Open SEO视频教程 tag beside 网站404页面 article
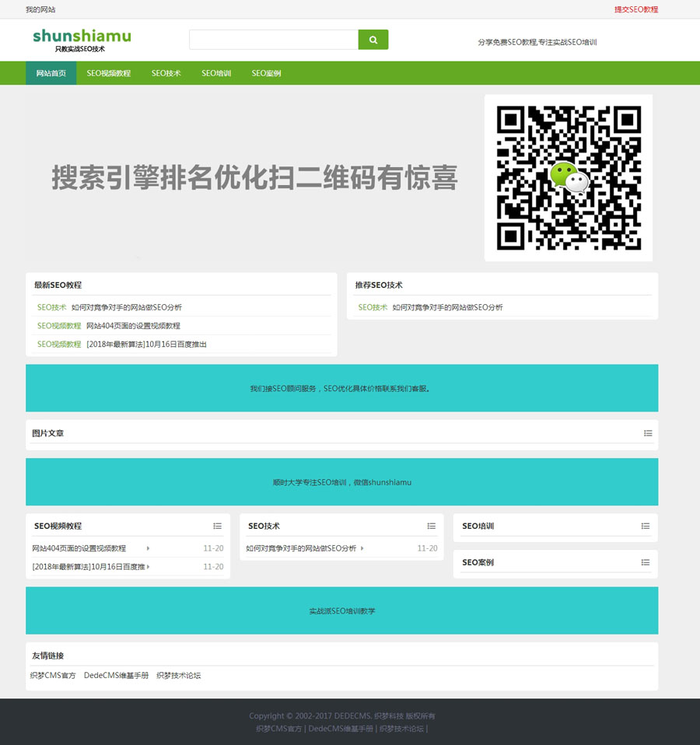The height and width of the screenshot is (745, 700). coord(59,326)
